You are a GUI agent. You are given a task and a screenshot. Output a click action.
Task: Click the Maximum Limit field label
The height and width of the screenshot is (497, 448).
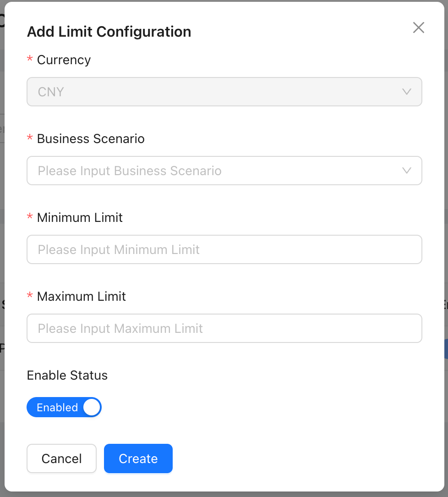click(x=82, y=297)
